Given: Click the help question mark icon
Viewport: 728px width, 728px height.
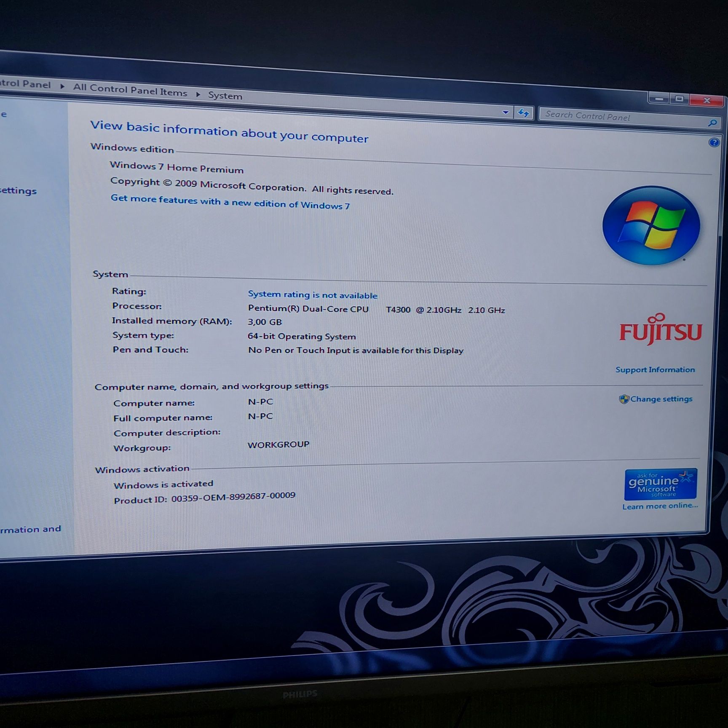Looking at the screenshot, I should tap(714, 142).
